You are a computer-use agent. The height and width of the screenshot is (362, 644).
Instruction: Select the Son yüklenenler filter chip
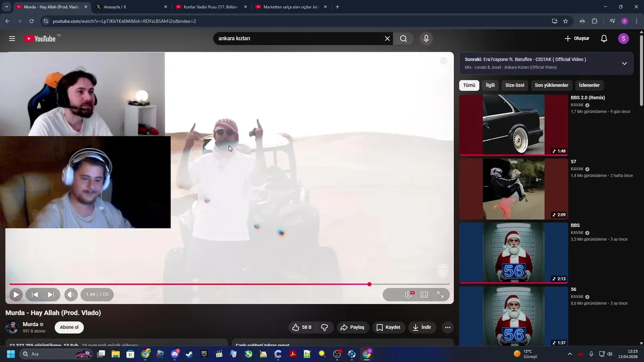click(x=551, y=85)
